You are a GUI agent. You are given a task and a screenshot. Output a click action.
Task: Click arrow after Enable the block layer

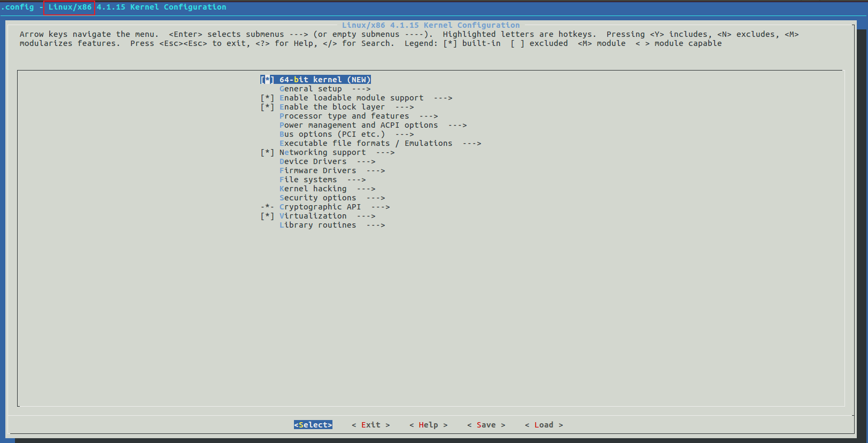pos(405,107)
